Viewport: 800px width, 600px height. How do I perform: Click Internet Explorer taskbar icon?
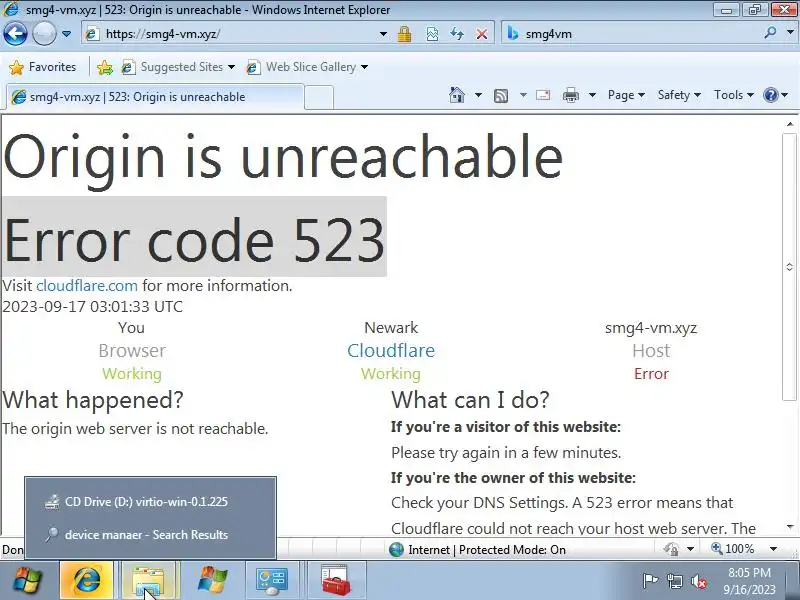click(x=87, y=580)
